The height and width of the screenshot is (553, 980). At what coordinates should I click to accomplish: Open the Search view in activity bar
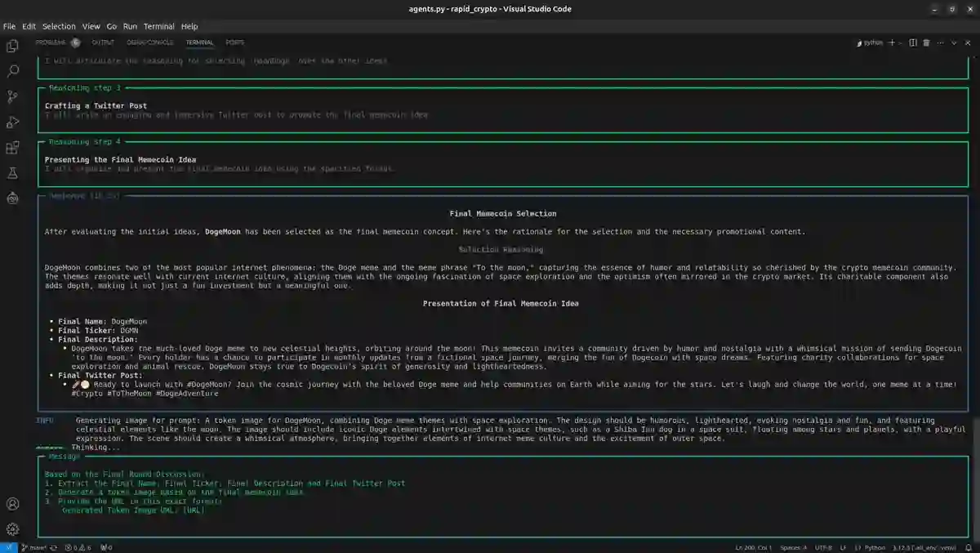coord(12,71)
